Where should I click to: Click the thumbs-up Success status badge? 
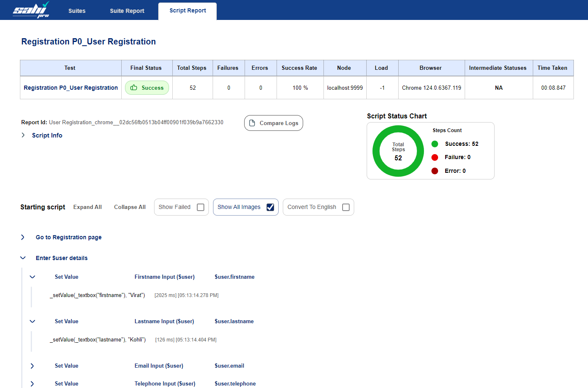(147, 88)
